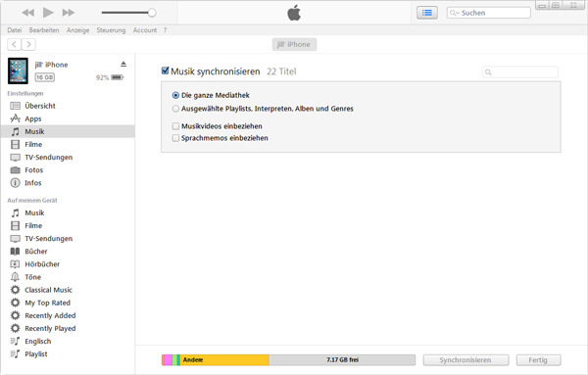Select TV-Sendungen under Auf meinem Gerät
Screen dimensions: 588x375
[x=68, y=239]
